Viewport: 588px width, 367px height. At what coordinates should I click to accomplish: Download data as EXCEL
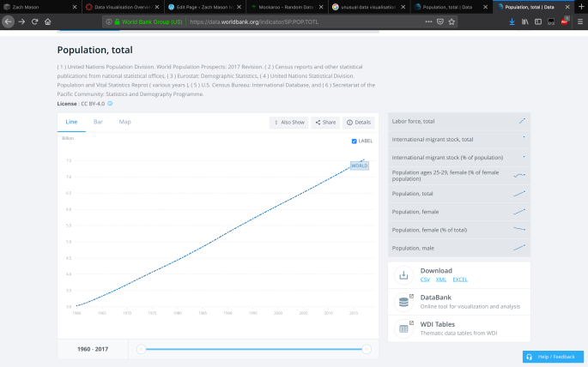tap(460, 280)
